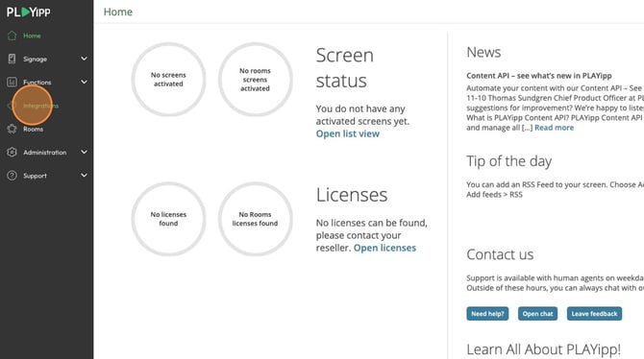This screenshot has width=644, height=359.
Task: Click the Rooms puzzle icon
Action: click(12, 129)
